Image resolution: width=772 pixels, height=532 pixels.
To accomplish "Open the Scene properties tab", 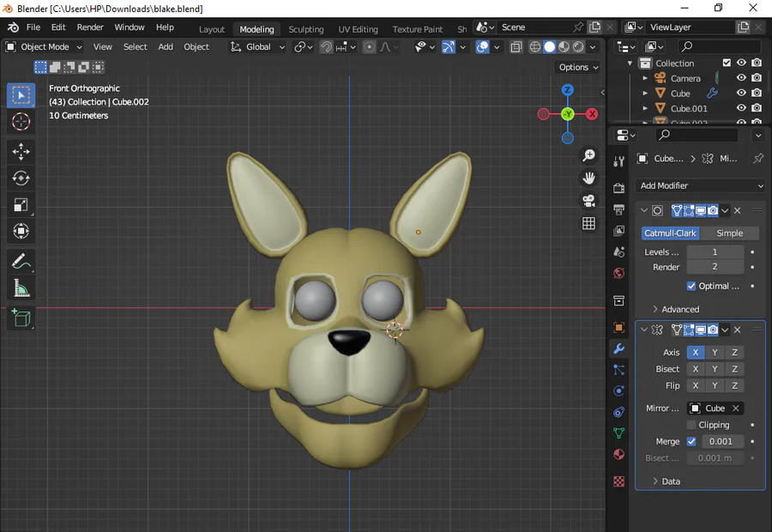I will [x=618, y=251].
